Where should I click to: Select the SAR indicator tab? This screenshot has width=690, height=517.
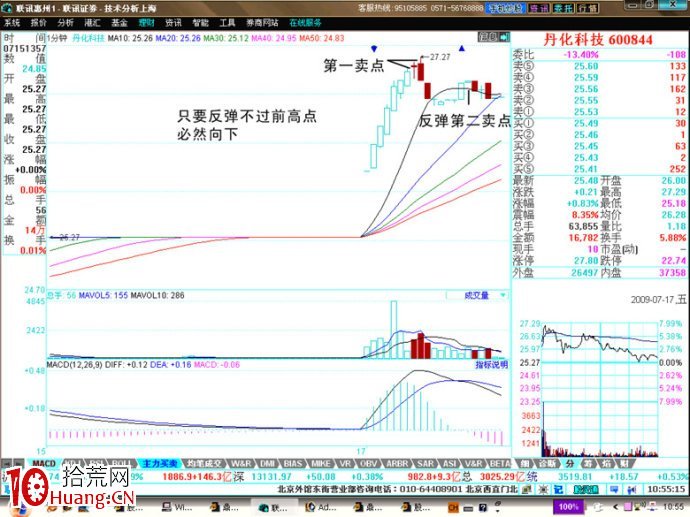(x=426, y=463)
